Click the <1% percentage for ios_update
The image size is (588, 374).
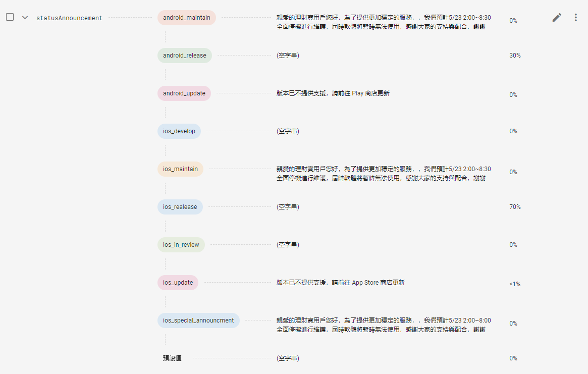[x=515, y=284]
